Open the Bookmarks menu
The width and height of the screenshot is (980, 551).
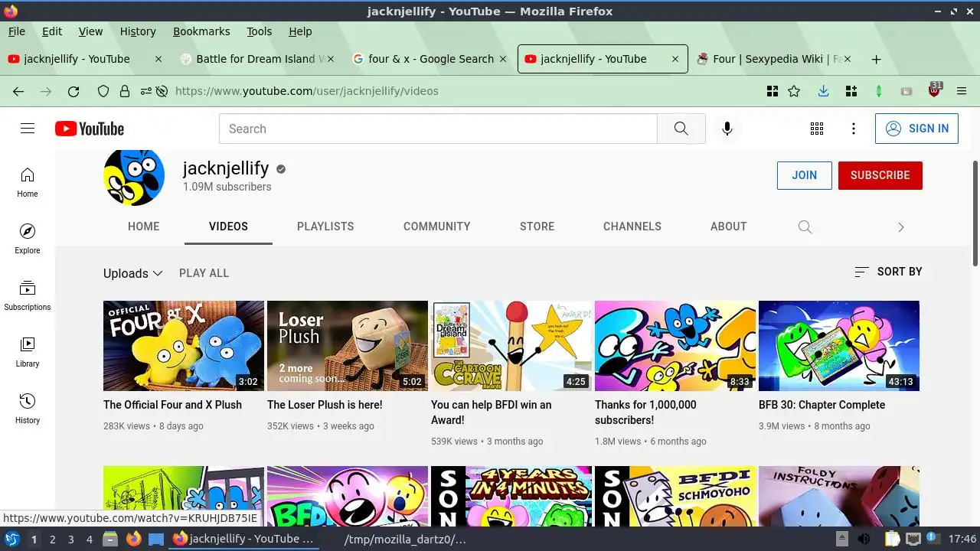201,31
